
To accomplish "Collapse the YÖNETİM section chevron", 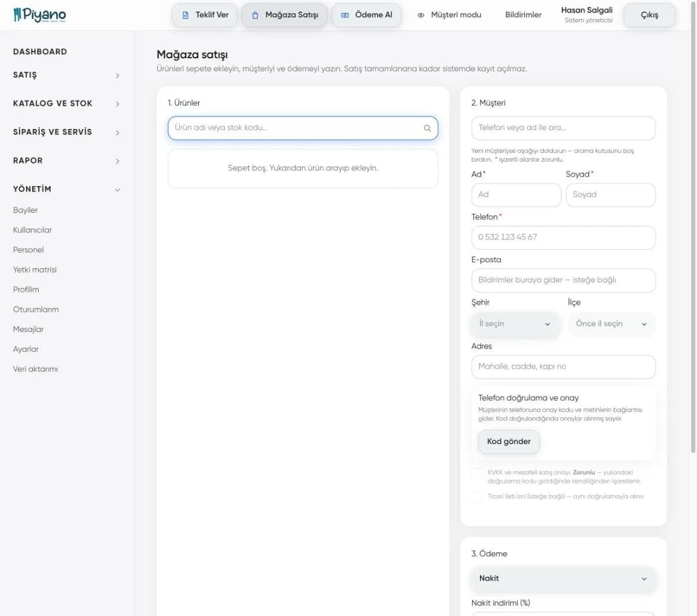I will tap(117, 190).
